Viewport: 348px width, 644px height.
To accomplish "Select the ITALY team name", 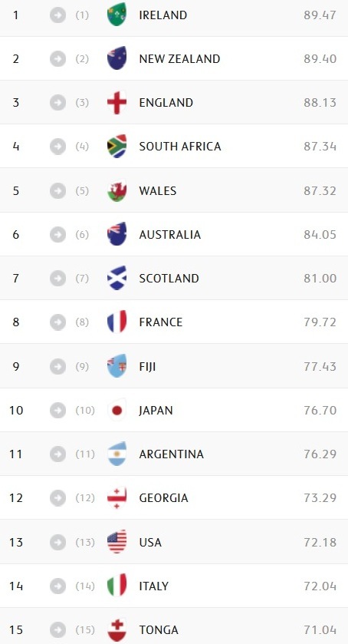I will pyautogui.click(x=154, y=586).
